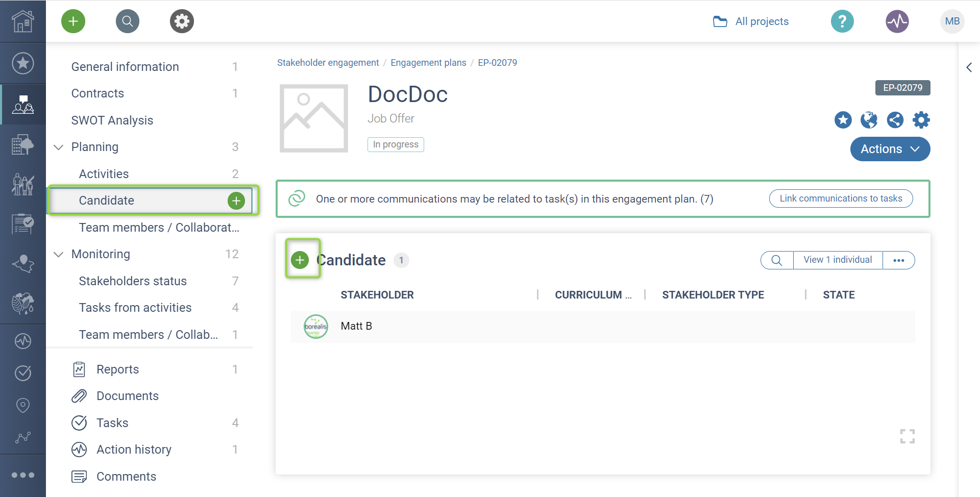Click the In progress status chip
Viewport: 980px width, 497px height.
[396, 144]
